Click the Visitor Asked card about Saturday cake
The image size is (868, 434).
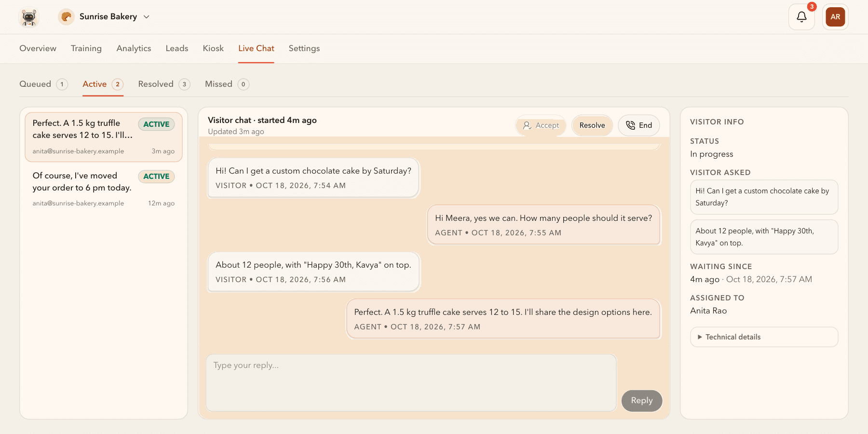(764, 197)
